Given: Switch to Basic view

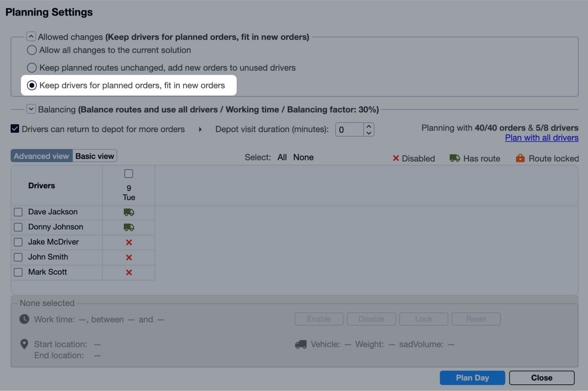Looking at the screenshot, I should [x=94, y=156].
